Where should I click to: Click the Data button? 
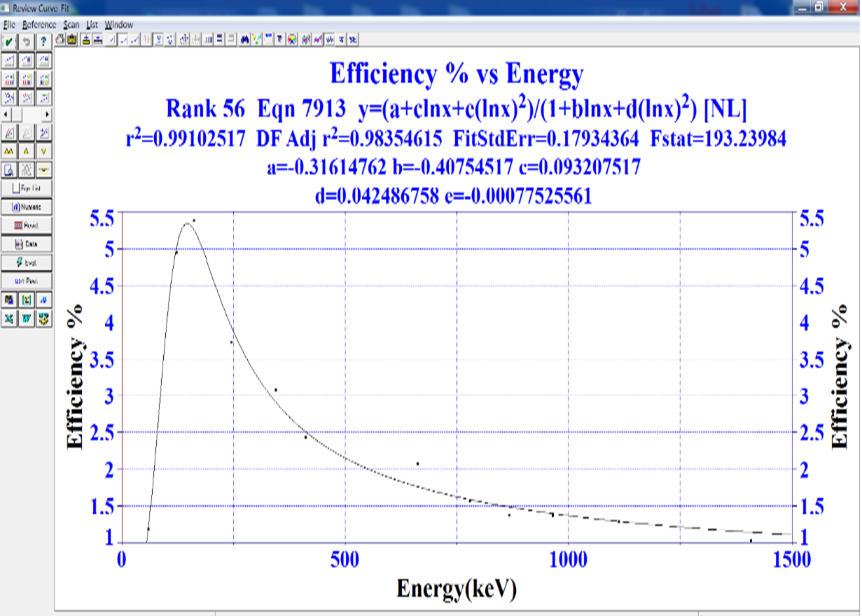tap(27, 244)
